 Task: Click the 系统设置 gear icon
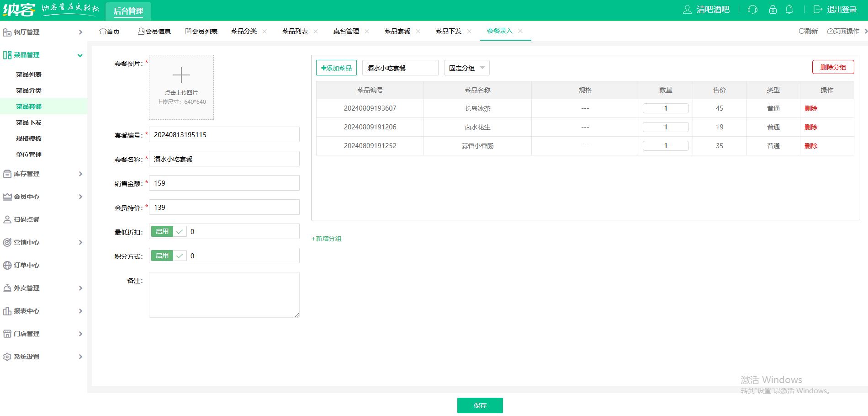pos(7,357)
